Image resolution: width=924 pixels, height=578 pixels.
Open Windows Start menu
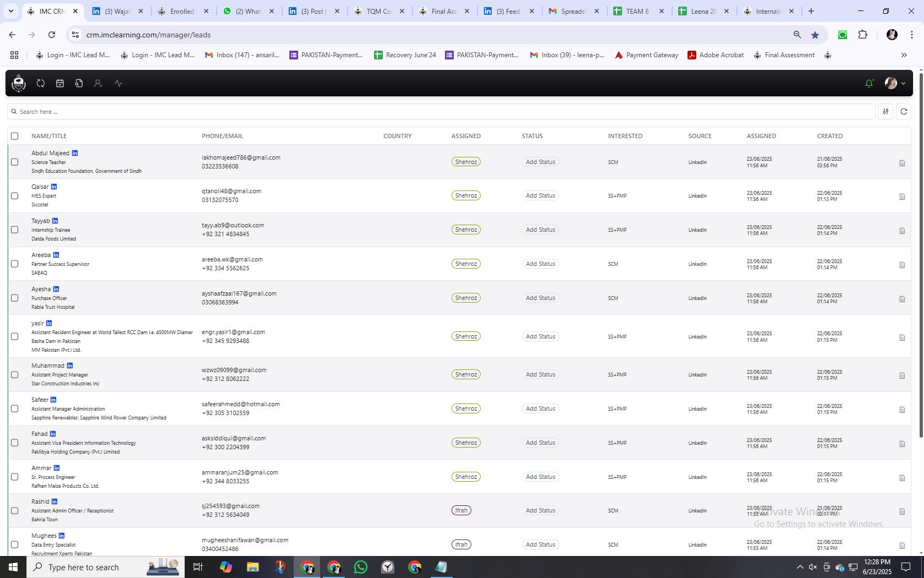13,567
